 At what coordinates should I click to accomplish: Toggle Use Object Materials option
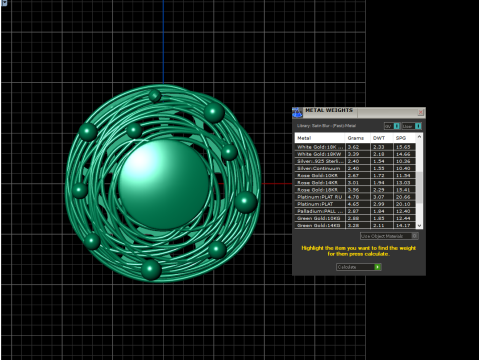point(389,236)
